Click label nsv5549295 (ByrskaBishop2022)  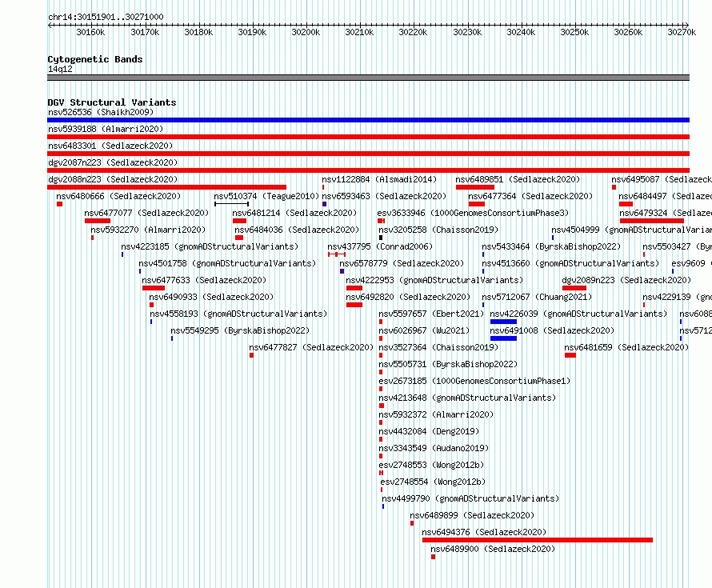pyautogui.click(x=240, y=330)
